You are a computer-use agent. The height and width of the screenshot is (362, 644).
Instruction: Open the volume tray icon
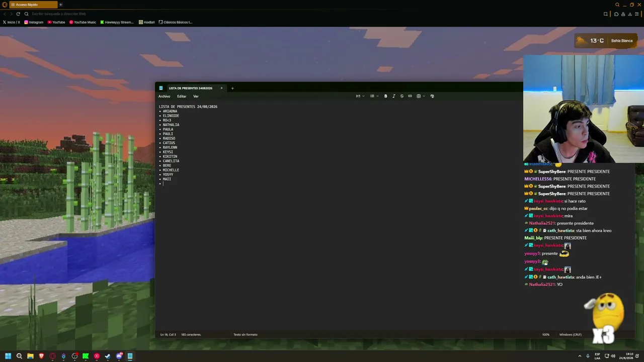coord(613,356)
